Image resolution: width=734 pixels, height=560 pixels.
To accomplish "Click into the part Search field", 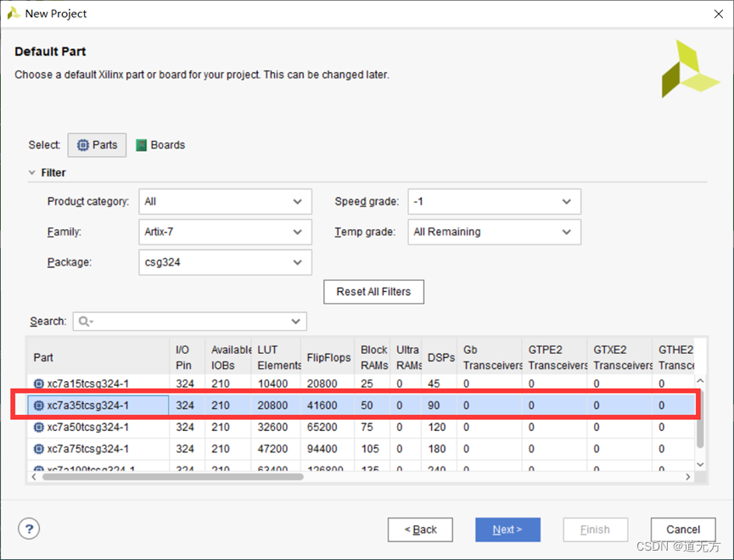I will (189, 322).
